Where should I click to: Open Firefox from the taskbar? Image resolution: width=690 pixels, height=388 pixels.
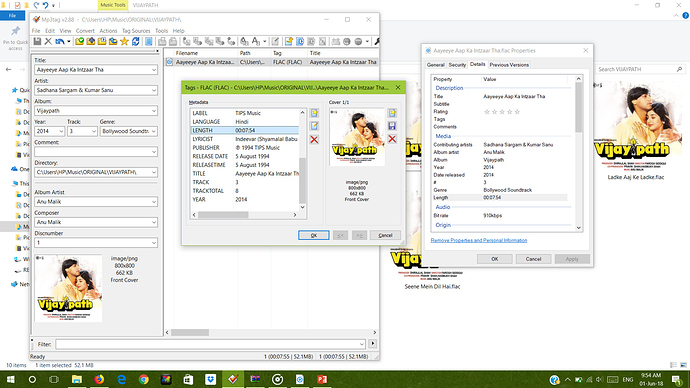point(99,379)
